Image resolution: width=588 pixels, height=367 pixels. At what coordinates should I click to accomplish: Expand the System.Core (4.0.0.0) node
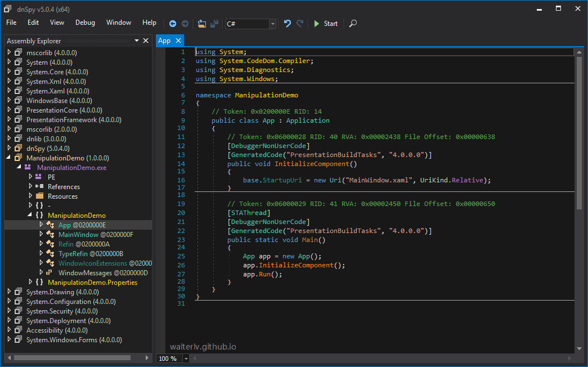click(x=10, y=71)
